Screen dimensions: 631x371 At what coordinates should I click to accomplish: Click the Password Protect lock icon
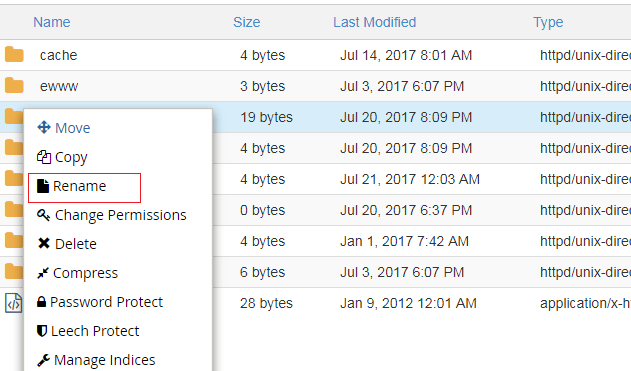coord(41,302)
